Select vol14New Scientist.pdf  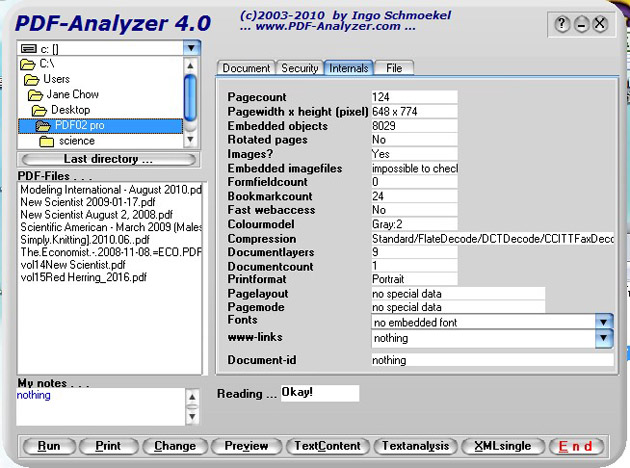pyautogui.click(x=73, y=265)
